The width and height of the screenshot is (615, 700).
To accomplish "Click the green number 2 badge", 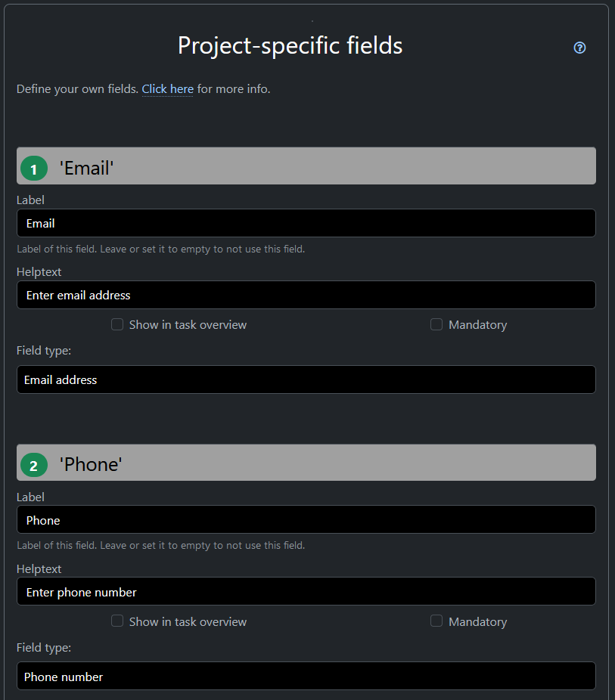I will 33,466.
